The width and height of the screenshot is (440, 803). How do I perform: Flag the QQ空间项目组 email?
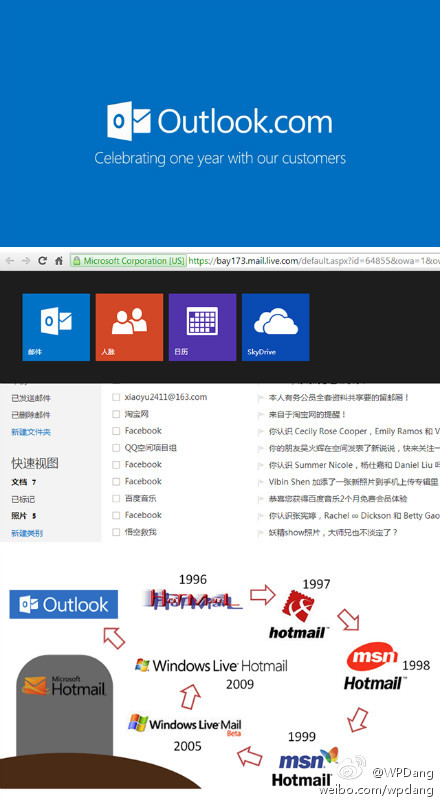261,449
